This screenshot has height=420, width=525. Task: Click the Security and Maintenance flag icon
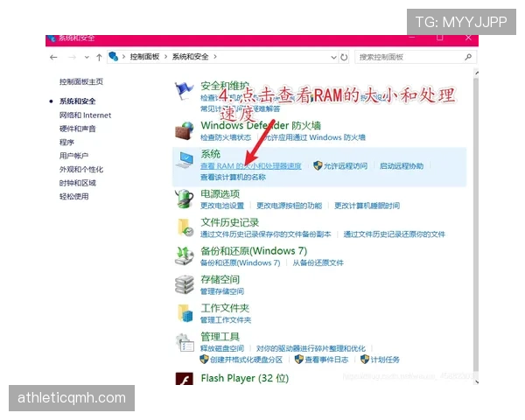point(184,90)
